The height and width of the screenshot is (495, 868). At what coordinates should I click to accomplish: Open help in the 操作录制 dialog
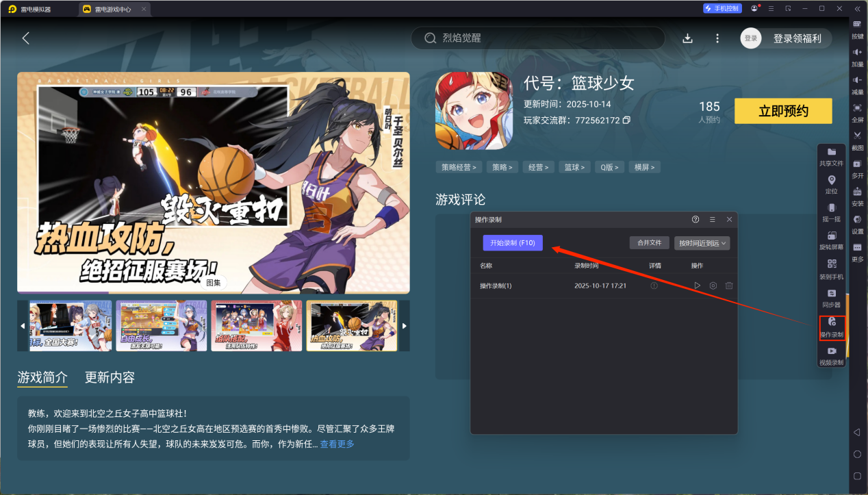click(695, 219)
